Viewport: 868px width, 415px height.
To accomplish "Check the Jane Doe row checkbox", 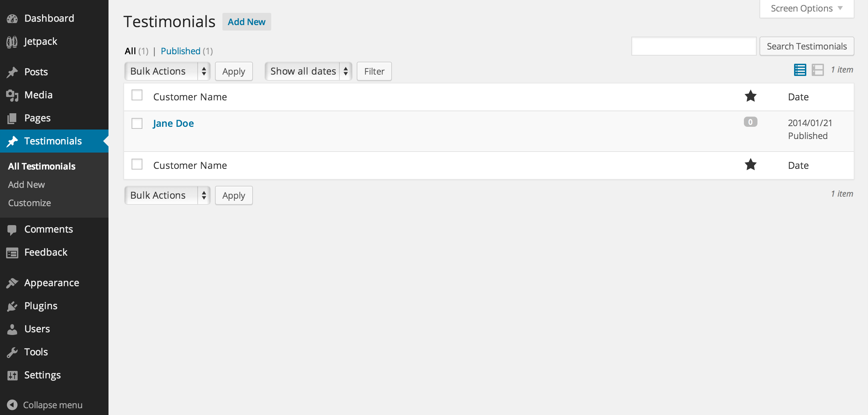I will (x=137, y=123).
